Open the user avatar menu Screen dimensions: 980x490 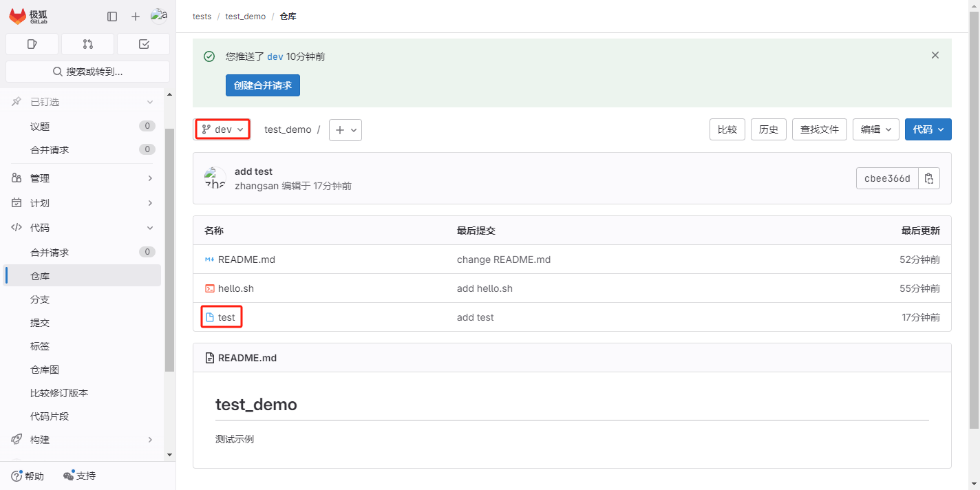point(159,17)
